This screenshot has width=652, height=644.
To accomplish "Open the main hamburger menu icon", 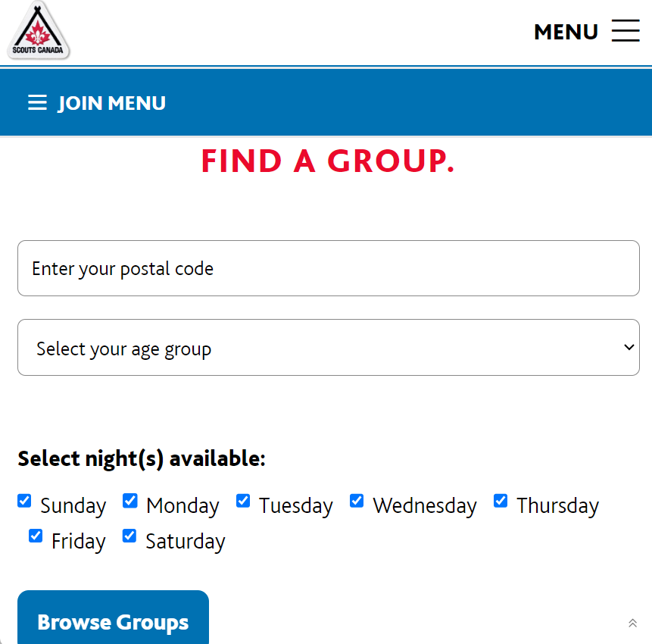I will point(625,31).
